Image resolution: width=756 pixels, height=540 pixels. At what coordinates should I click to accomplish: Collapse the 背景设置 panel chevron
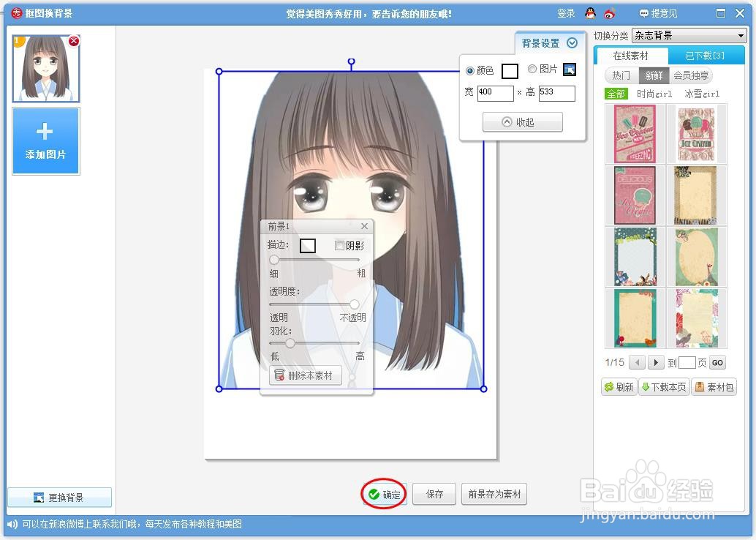572,43
